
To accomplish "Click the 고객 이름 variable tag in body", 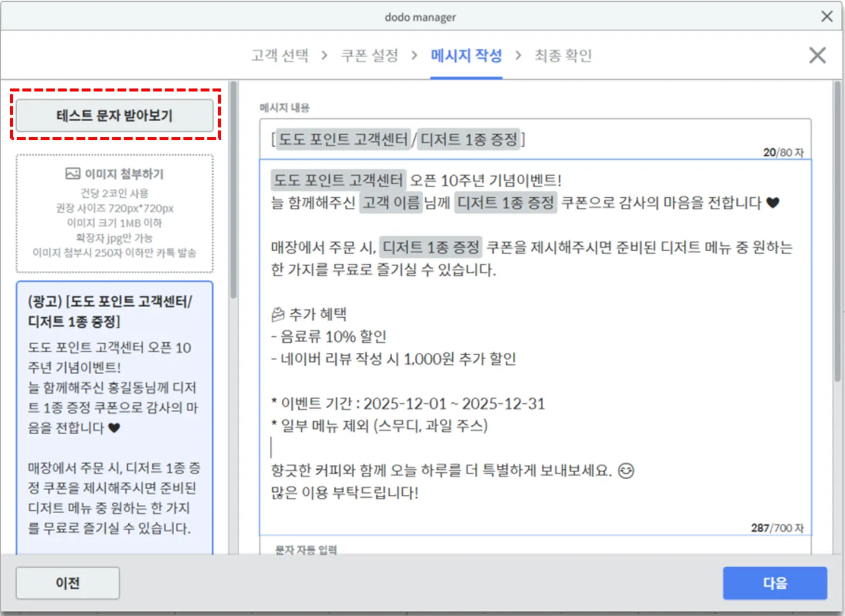I will coord(391,203).
